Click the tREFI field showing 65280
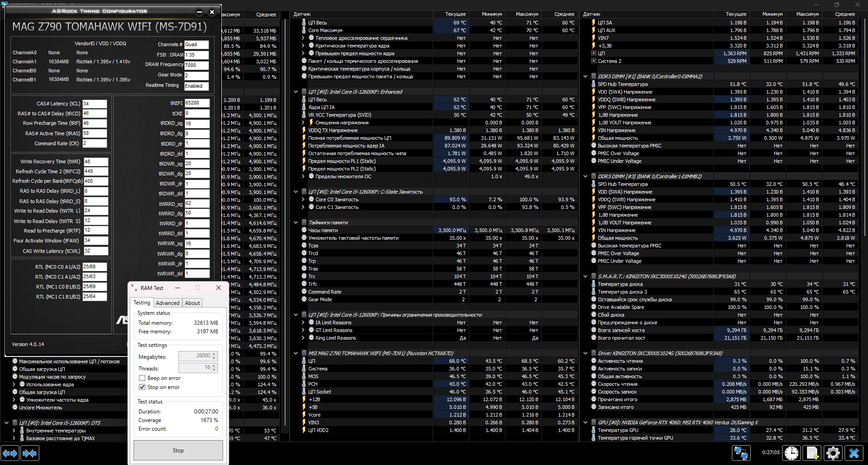The height and width of the screenshot is (465, 868). coord(197,103)
